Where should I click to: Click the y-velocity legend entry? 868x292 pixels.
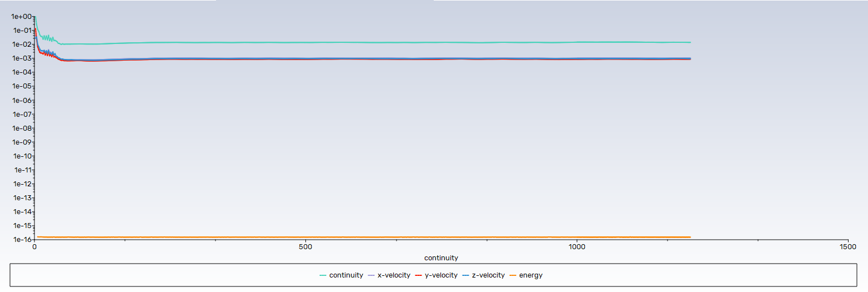coord(436,275)
